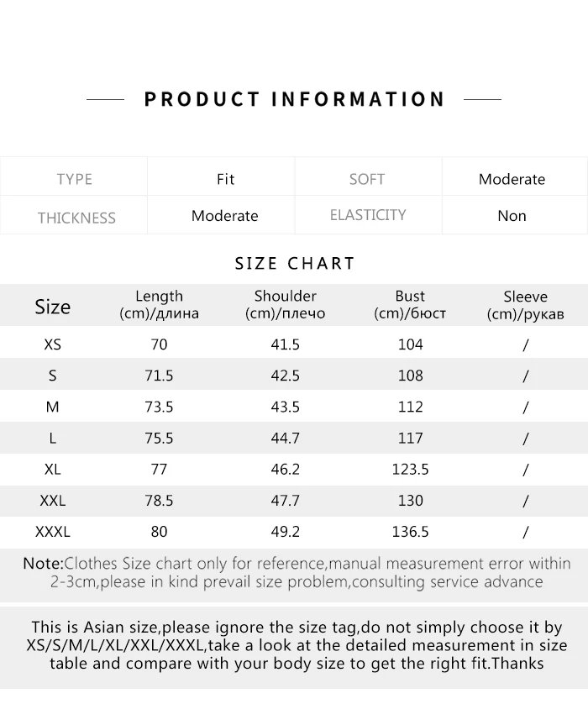Click the Shoulder (cm) column header
This screenshot has height=704, width=588.
point(285,305)
